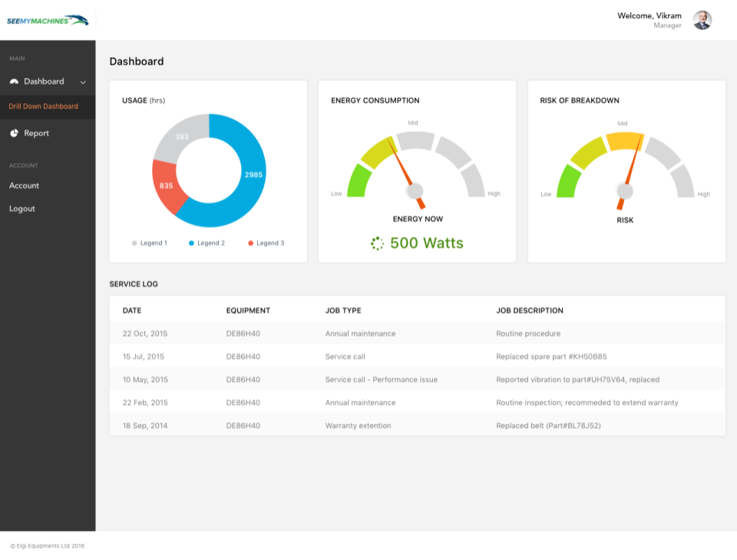Expand the Manager role under Welcome, Vikram
This screenshot has height=560, width=737.
coord(668,25)
